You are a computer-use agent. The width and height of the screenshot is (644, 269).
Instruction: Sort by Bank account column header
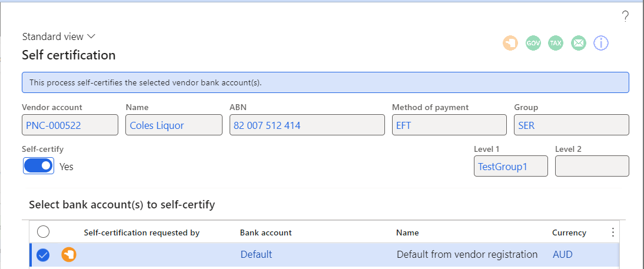point(265,233)
